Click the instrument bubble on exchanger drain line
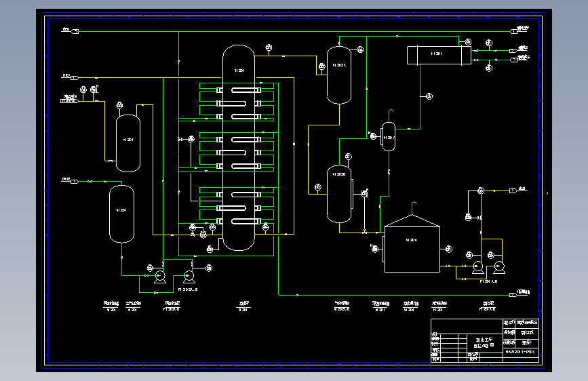Viewport: 588px width, 381px height. pos(429,96)
